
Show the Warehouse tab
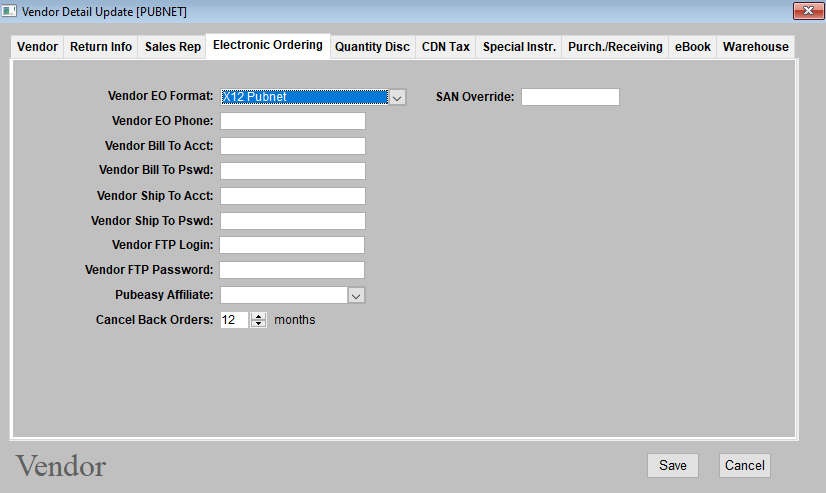pos(755,47)
